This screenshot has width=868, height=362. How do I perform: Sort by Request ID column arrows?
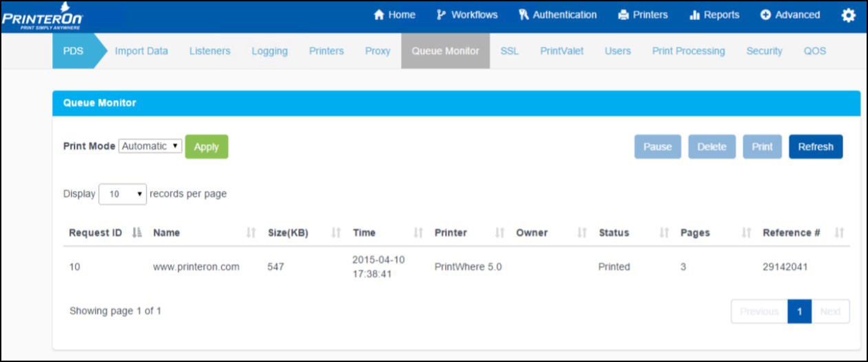pos(136,233)
